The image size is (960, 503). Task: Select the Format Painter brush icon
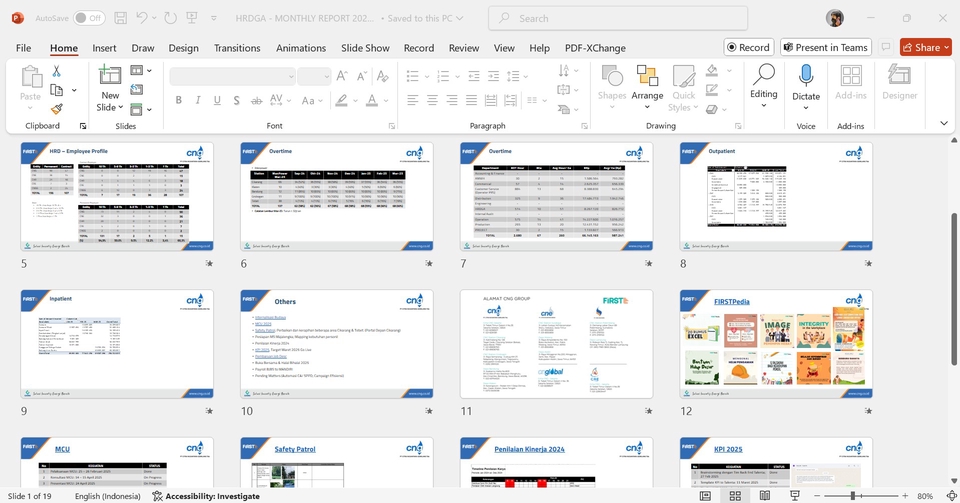pos(56,109)
